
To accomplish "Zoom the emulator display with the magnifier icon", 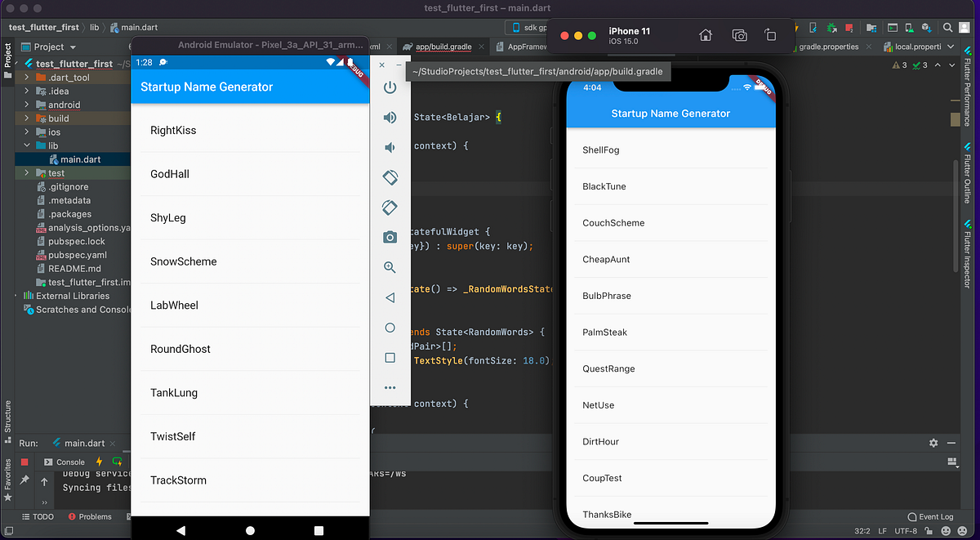I will [390, 267].
